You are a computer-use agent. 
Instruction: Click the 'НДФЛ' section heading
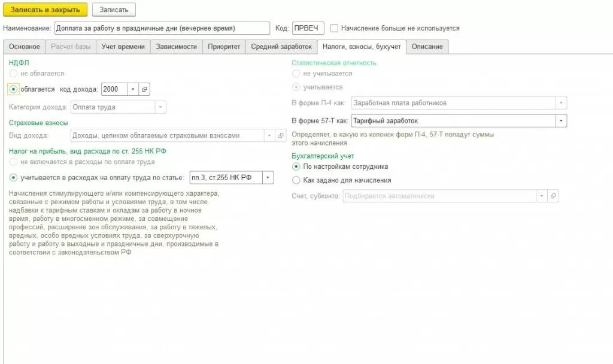(x=19, y=62)
